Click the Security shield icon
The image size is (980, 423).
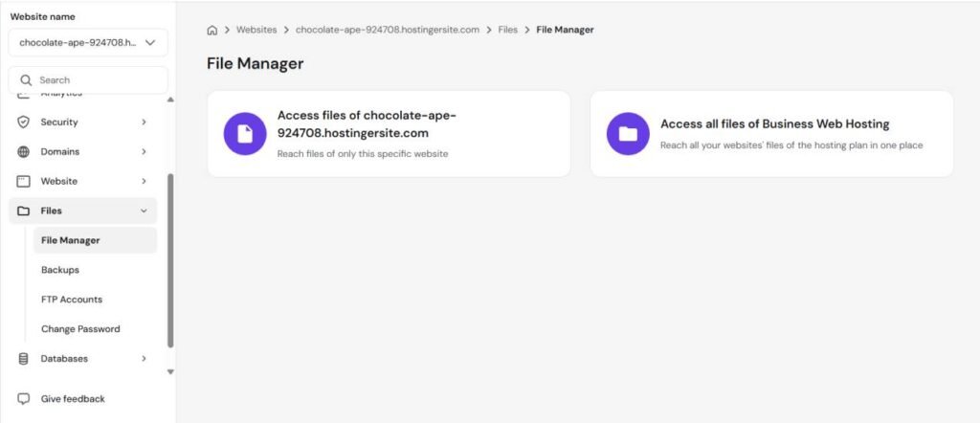coord(24,122)
